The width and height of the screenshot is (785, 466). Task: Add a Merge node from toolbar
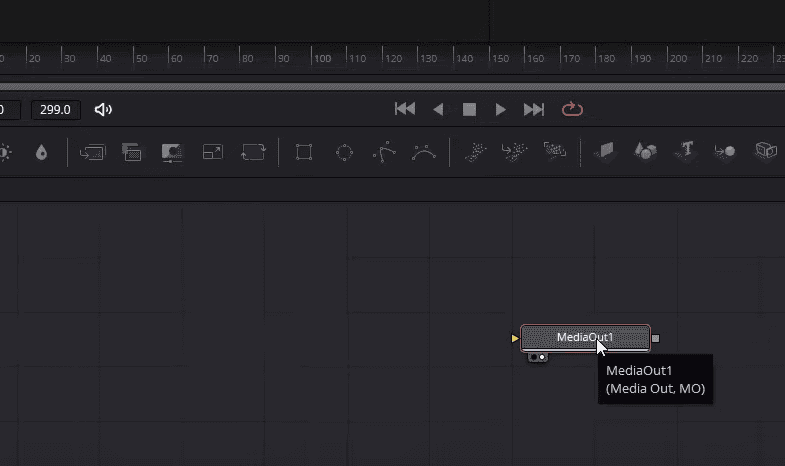(x=93, y=152)
